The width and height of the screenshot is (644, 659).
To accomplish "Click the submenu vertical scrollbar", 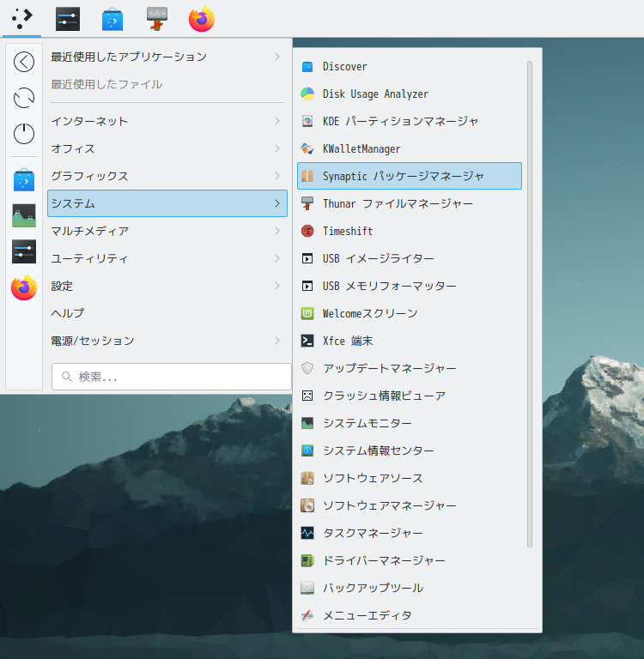I will [530, 305].
